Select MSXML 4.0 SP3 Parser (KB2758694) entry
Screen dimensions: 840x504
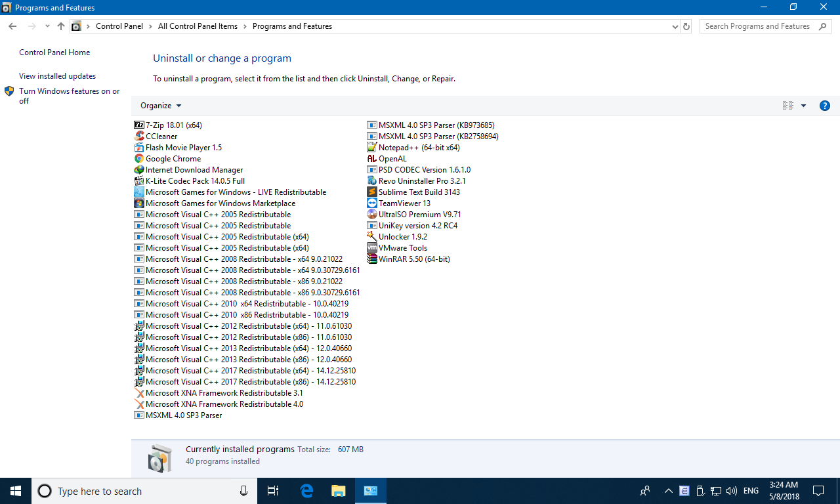click(x=433, y=136)
